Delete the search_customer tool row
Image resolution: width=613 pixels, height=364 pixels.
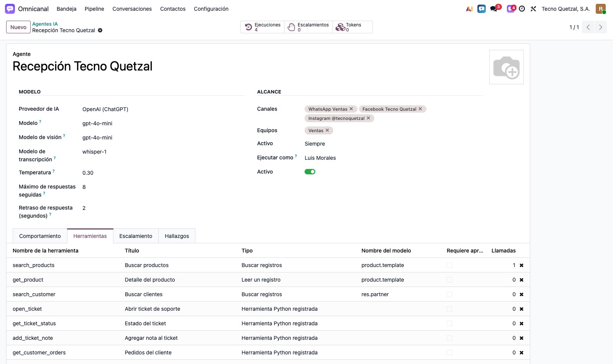521,294
